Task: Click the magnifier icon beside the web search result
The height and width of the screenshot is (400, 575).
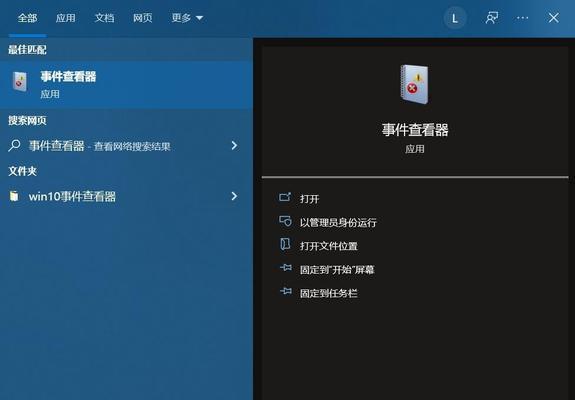Action: pyautogui.click(x=14, y=146)
